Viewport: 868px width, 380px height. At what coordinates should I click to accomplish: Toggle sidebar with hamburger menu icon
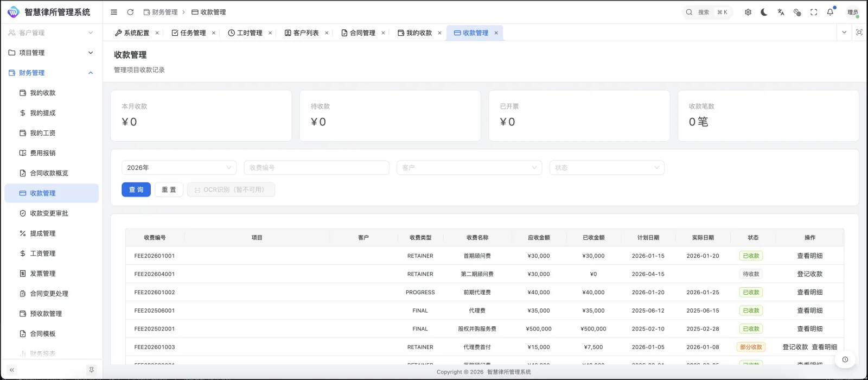click(x=114, y=12)
